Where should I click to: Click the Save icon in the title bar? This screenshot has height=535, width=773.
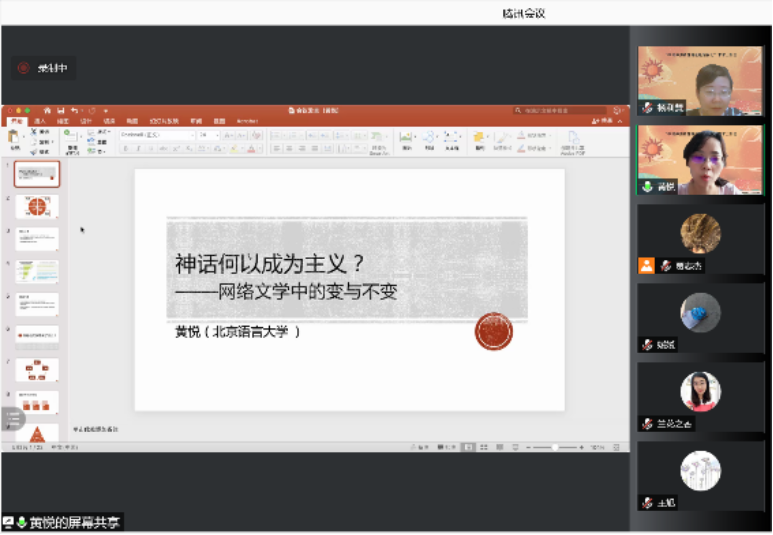coord(61,110)
